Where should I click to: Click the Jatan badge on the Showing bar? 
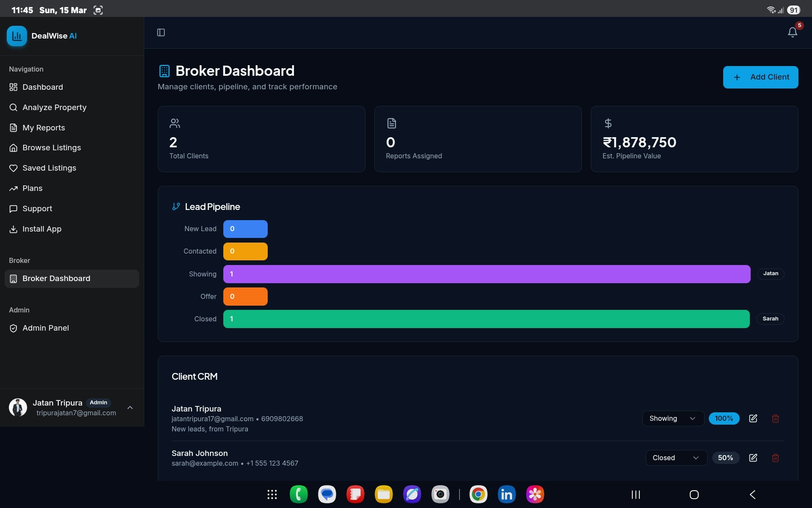[771, 273]
